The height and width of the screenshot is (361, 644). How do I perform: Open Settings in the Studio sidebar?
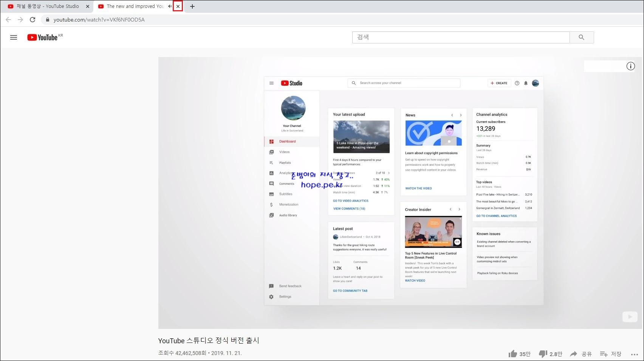pos(292,297)
